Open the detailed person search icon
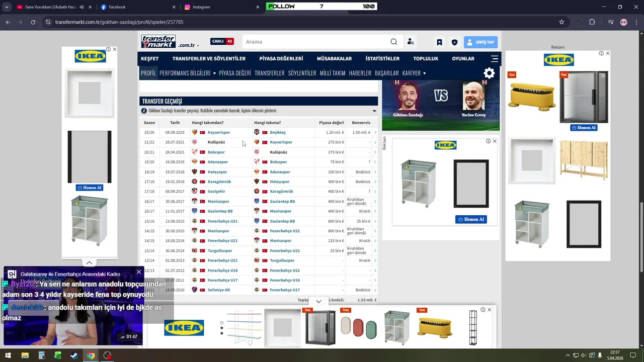The width and height of the screenshot is (644, 362). (x=411, y=42)
